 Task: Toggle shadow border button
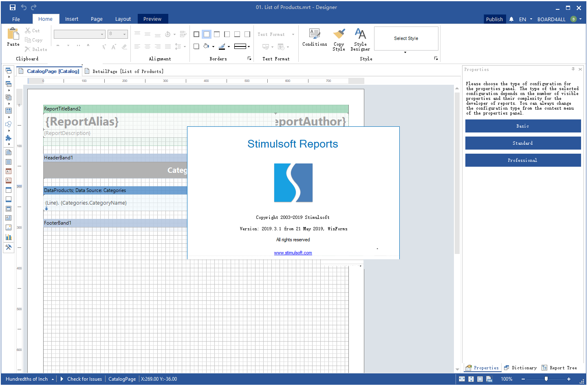click(x=196, y=46)
